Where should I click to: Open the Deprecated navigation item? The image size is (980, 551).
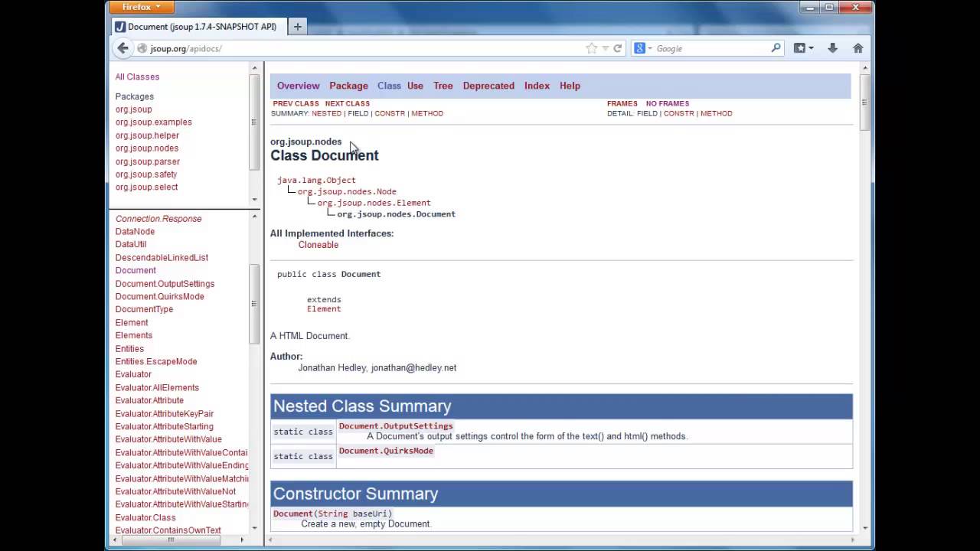pyautogui.click(x=488, y=86)
